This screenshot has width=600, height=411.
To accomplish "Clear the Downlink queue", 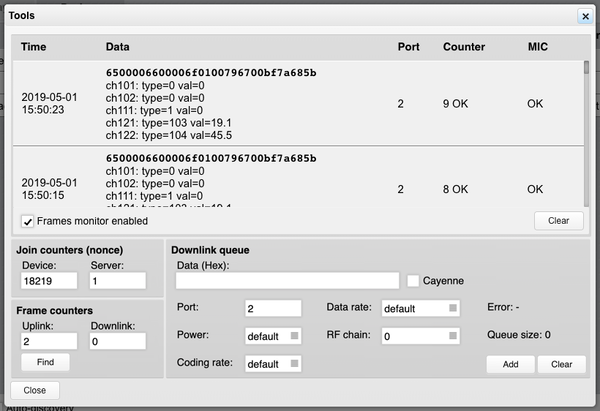I will (561, 364).
